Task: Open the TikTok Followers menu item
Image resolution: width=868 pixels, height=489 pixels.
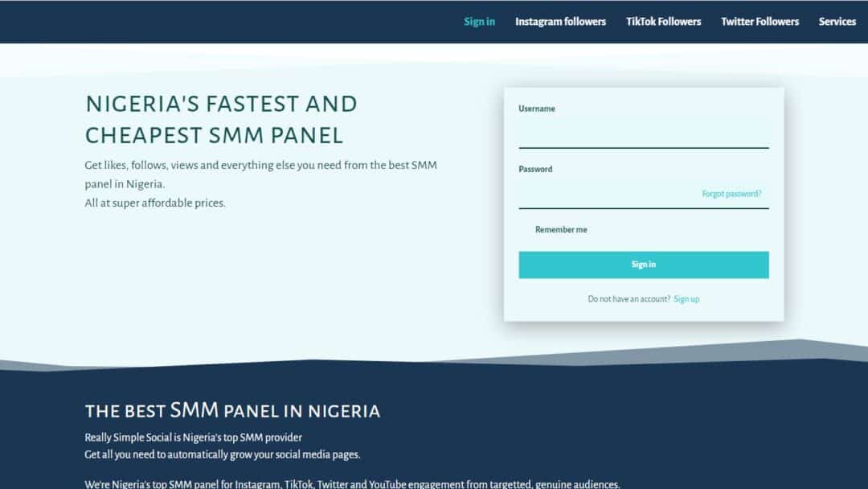Action: (663, 22)
